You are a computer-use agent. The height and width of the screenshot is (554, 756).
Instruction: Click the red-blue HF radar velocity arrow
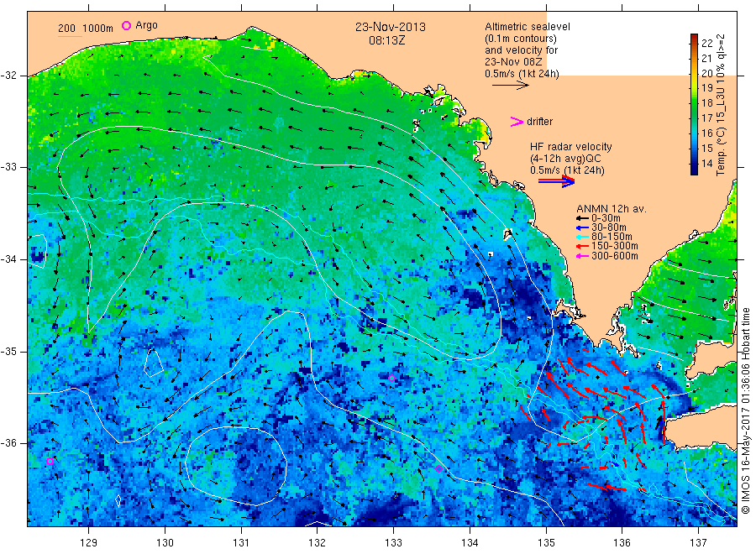pyautogui.click(x=556, y=181)
